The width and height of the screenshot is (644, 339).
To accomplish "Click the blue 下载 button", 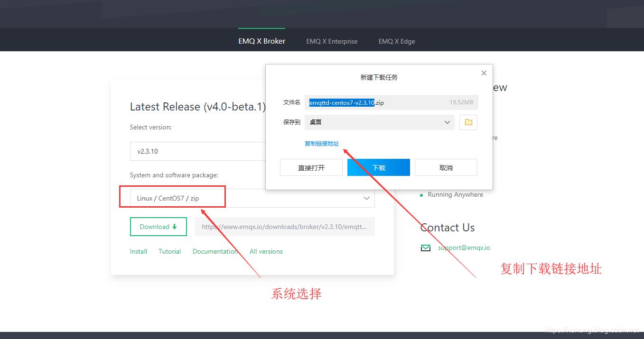I will click(379, 167).
